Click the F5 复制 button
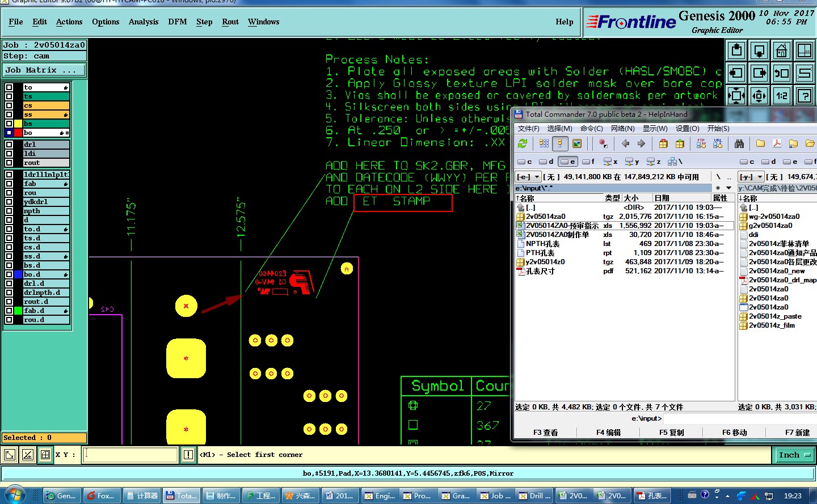The image size is (817, 504). (x=671, y=433)
